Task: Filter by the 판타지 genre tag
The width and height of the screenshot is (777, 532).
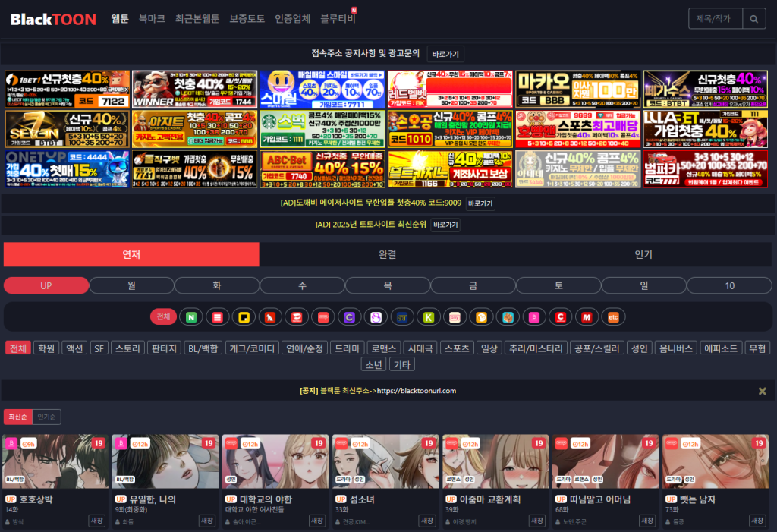Action: pyautogui.click(x=165, y=348)
